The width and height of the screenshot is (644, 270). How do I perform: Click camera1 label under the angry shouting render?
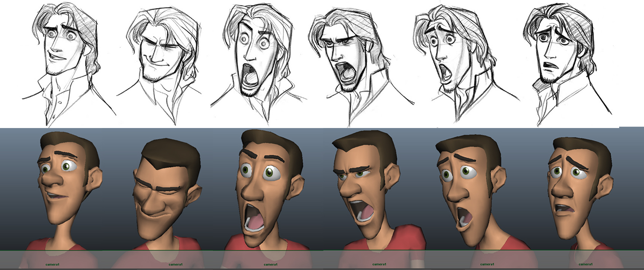379,264
